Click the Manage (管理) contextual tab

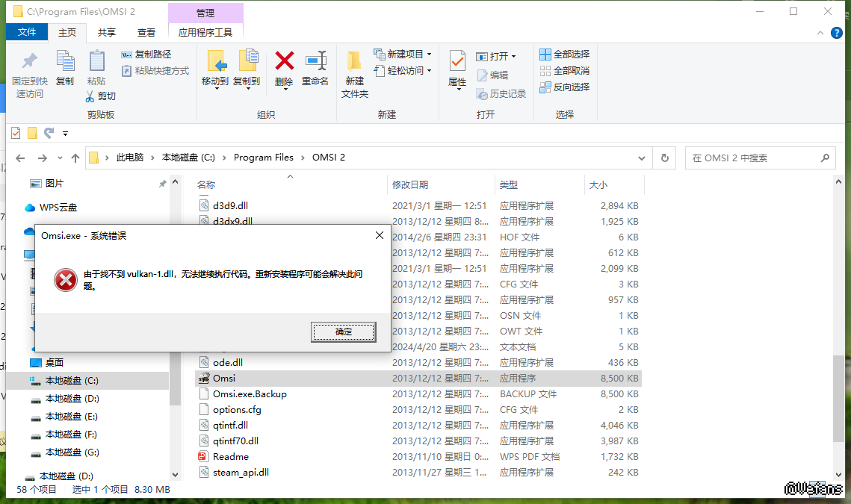point(205,13)
